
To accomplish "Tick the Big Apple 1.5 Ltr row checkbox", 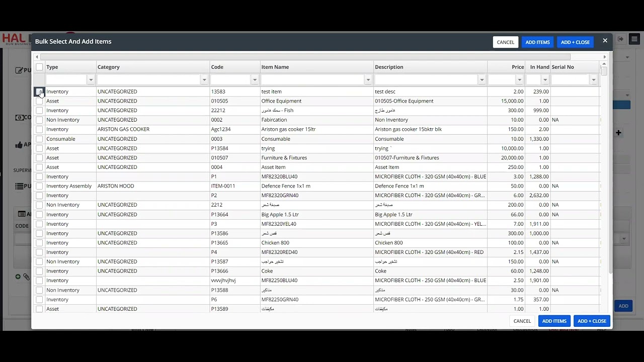I will 39,215.
